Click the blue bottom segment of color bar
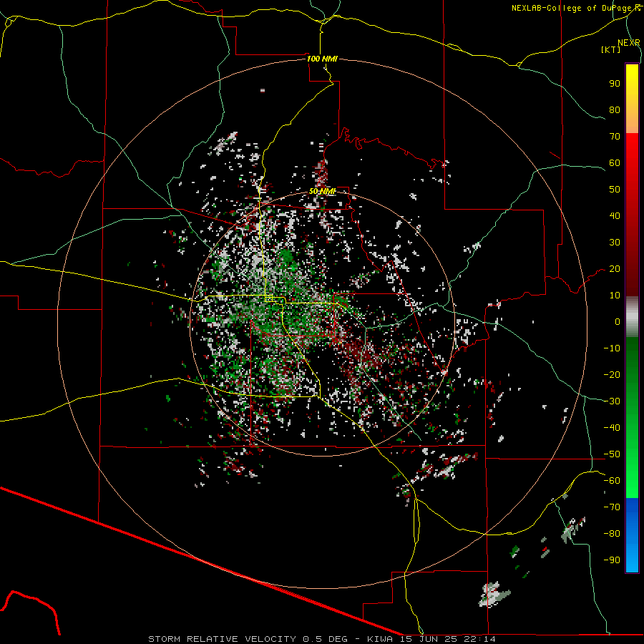This screenshot has height=644, width=644. (x=632, y=535)
